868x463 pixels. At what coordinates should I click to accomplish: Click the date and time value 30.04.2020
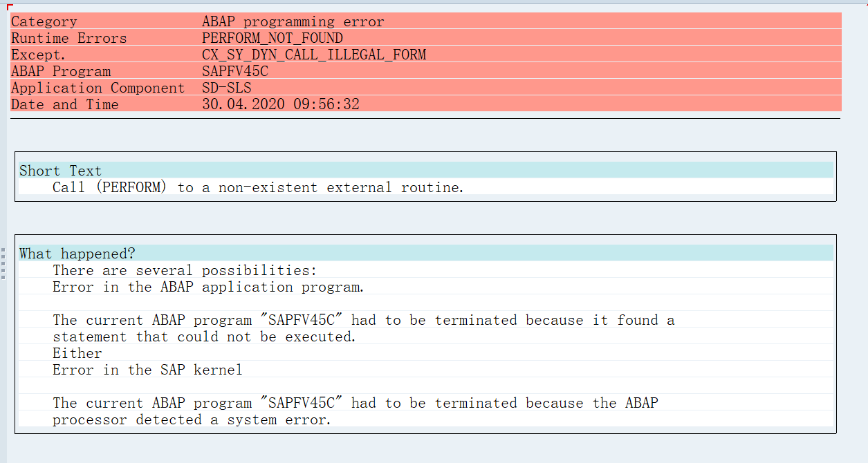[281, 104]
